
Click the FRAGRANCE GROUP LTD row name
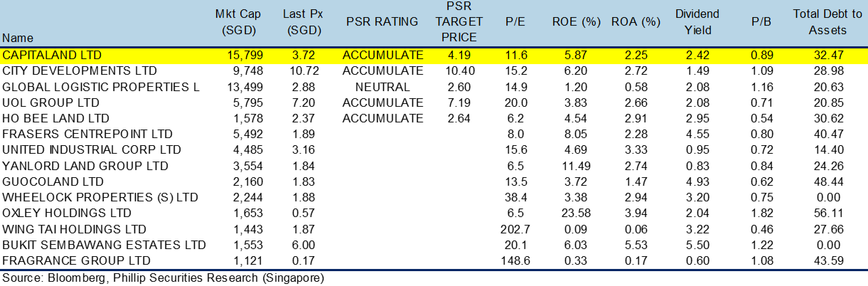pos(77,260)
